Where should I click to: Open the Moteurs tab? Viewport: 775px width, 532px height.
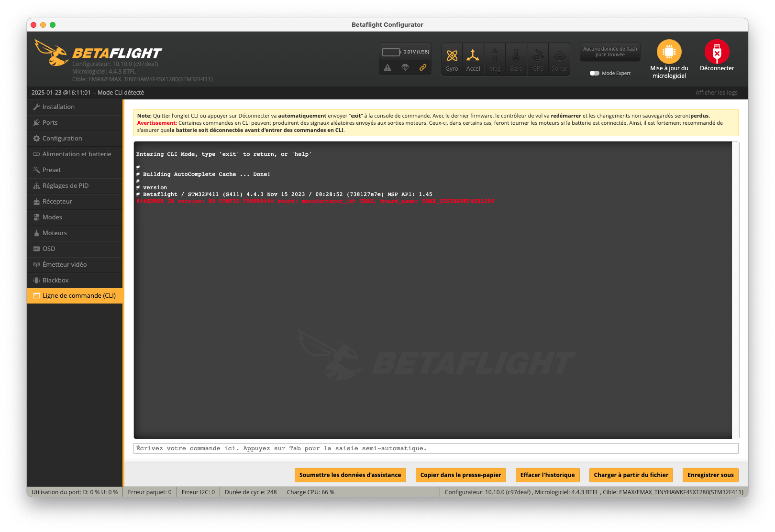point(75,233)
